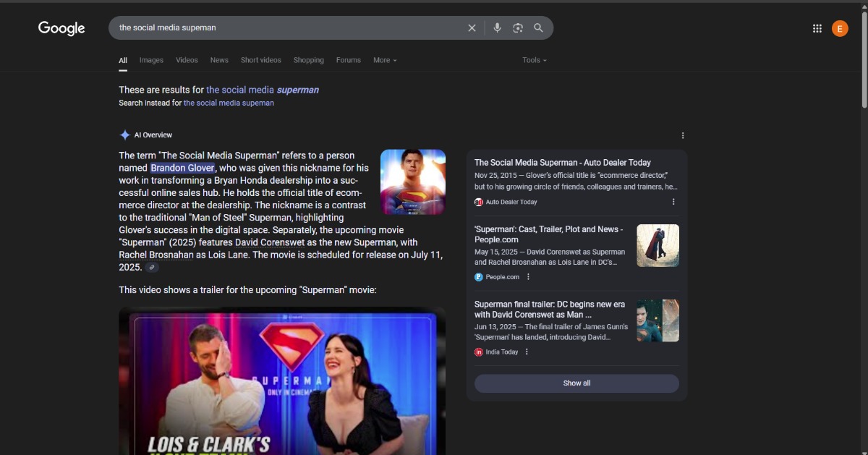This screenshot has width=868, height=455.
Task: Click the India Today favicon
Action: tap(479, 352)
